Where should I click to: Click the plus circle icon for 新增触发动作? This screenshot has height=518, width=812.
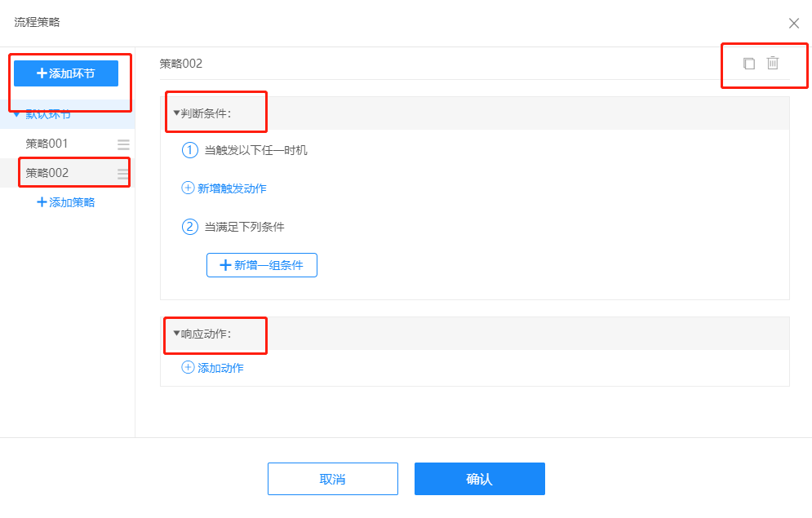point(188,188)
